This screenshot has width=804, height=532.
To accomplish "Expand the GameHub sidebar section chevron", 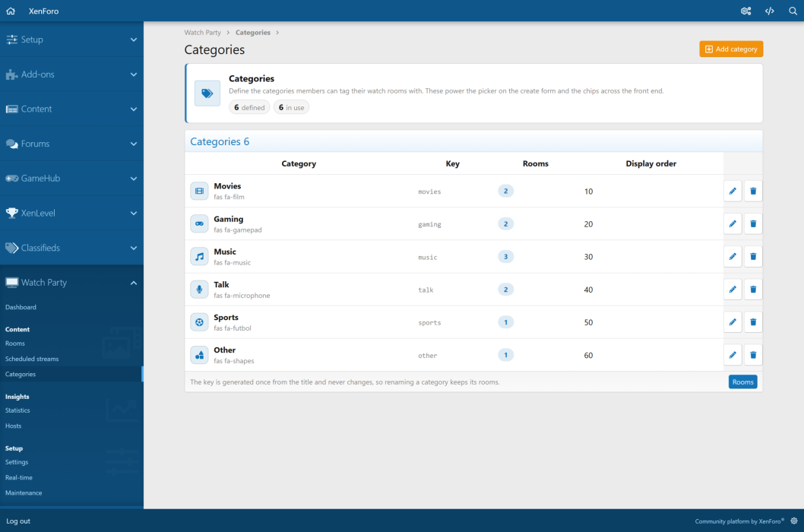I will pos(133,179).
